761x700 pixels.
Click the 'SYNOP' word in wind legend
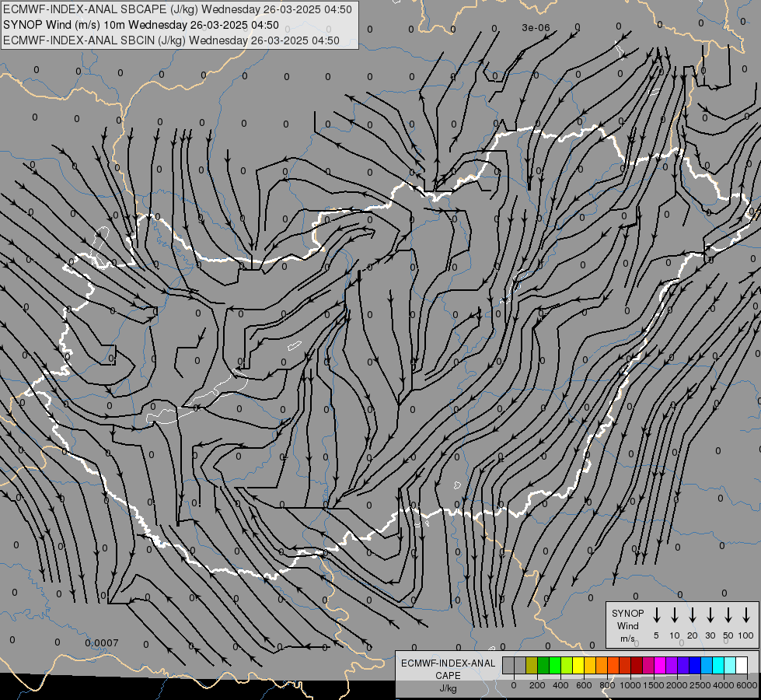(x=627, y=614)
